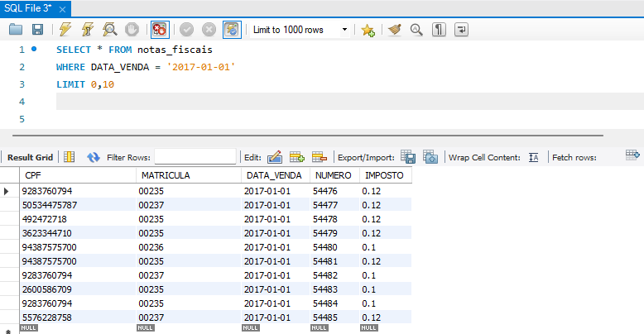Sort by MATRICULA column header
The image size is (644, 334).
click(x=189, y=175)
